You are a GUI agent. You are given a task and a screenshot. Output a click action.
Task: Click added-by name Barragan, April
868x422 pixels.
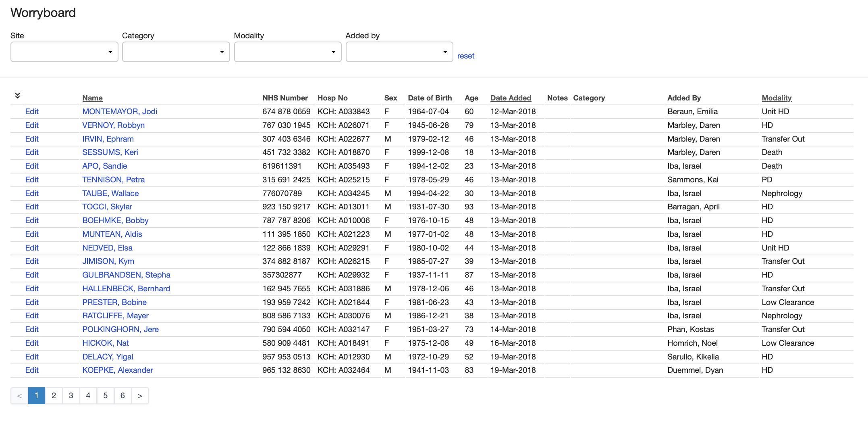pyautogui.click(x=694, y=207)
